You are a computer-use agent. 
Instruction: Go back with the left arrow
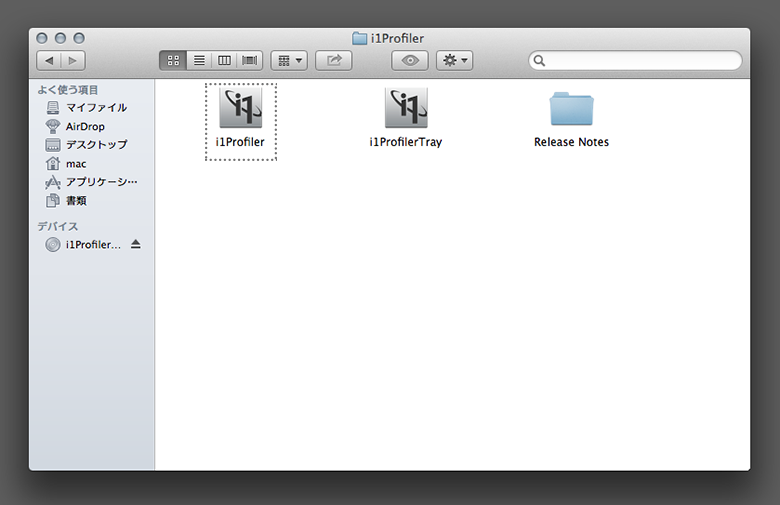(x=48, y=61)
